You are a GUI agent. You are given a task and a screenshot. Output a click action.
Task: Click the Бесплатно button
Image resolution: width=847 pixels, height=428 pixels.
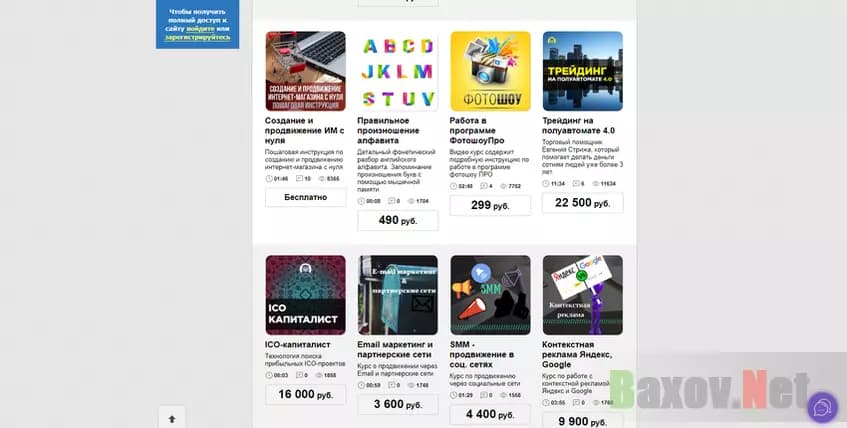pos(305,197)
